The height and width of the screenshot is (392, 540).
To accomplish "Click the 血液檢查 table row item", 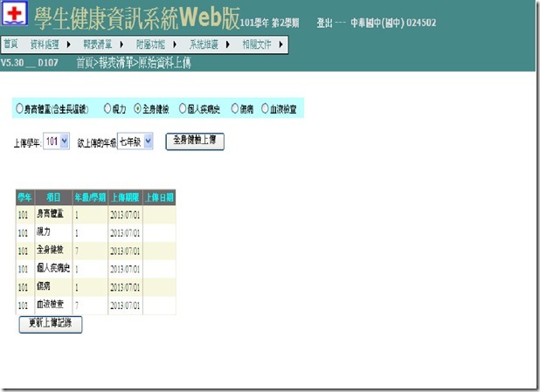I will [x=51, y=304].
